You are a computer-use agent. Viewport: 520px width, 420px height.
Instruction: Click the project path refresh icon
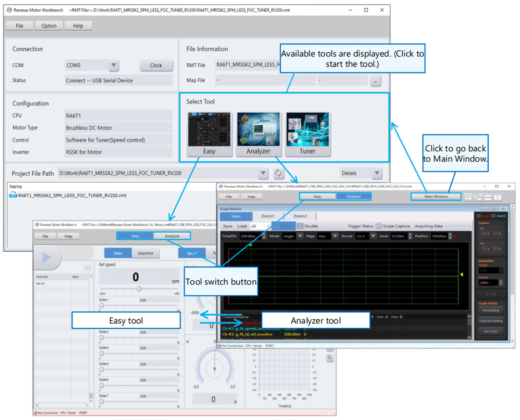(x=279, y=173)
